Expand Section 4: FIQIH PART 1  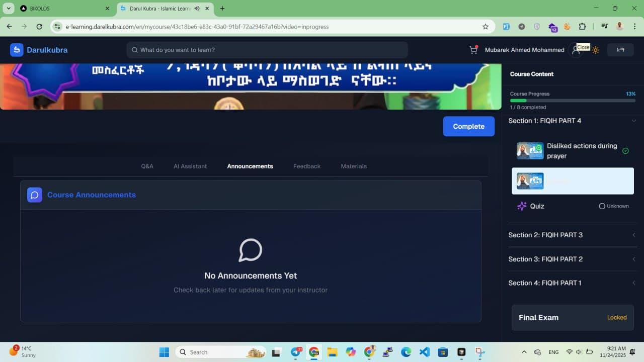[633, 283]
